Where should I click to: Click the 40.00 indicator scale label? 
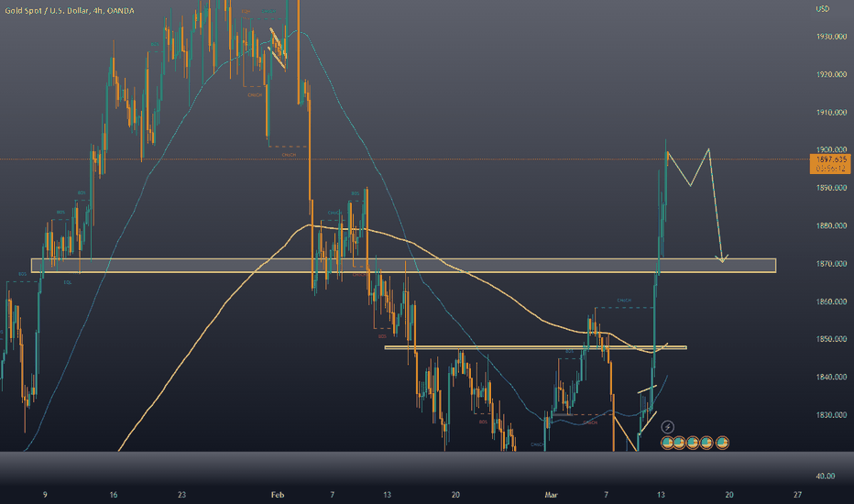pyautogui.click(x=825, y=476)
